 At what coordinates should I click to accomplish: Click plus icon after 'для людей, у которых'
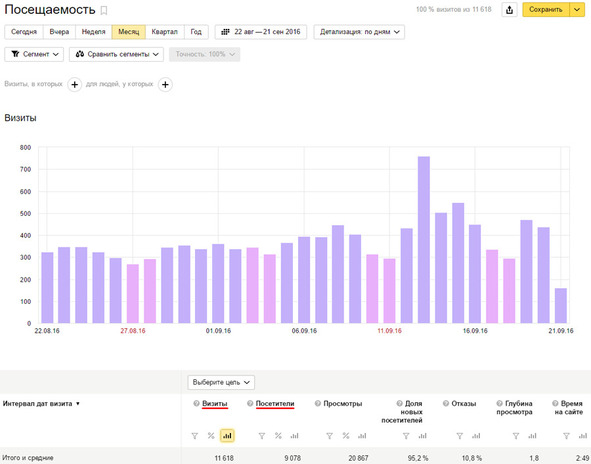point(165,84)
